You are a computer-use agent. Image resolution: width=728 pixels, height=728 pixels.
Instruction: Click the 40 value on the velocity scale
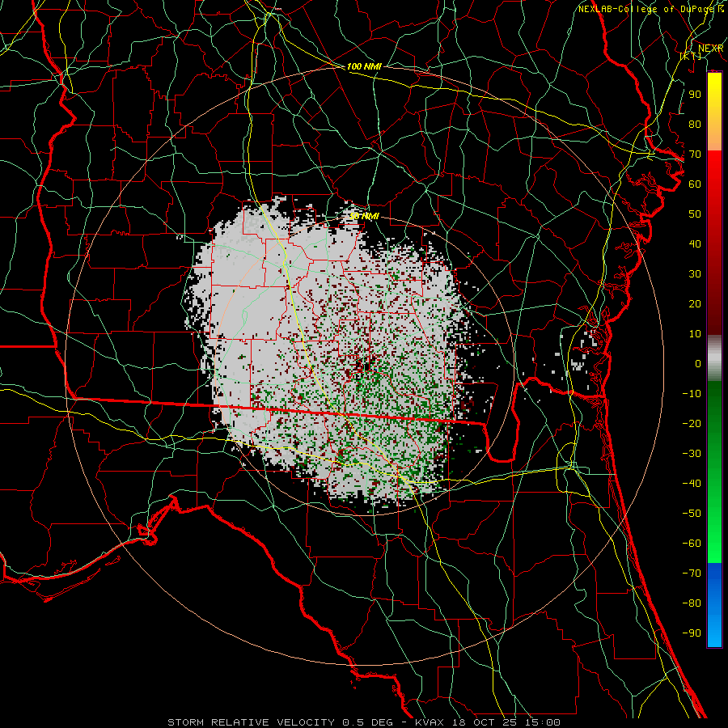[x=695, y=243]
